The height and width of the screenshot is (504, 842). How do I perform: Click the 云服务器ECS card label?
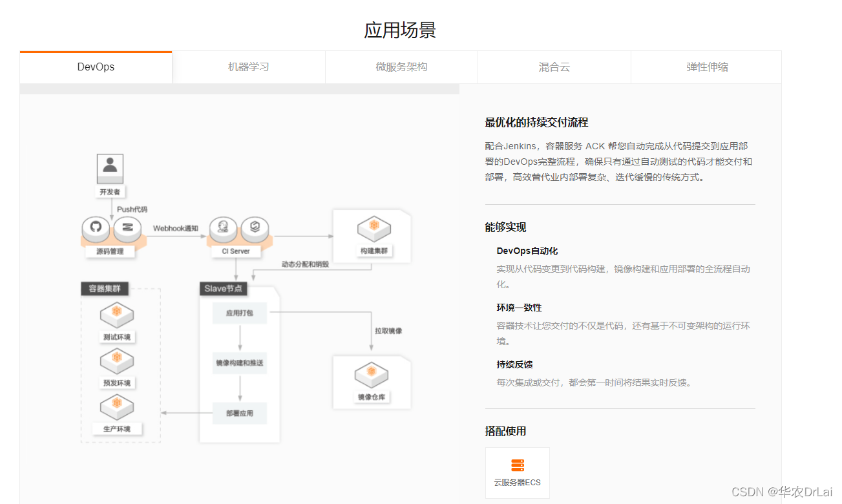[518, 482]
